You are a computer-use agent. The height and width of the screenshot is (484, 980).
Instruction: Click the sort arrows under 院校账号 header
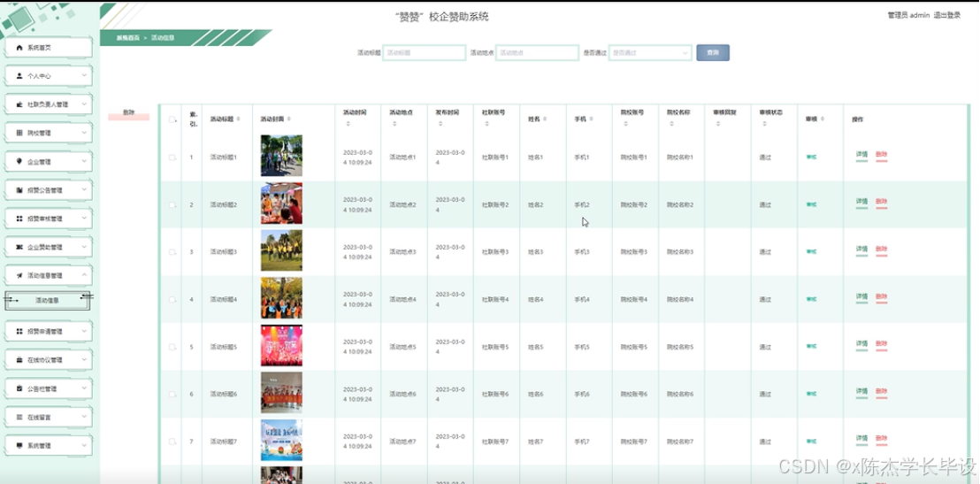point(625,124)
